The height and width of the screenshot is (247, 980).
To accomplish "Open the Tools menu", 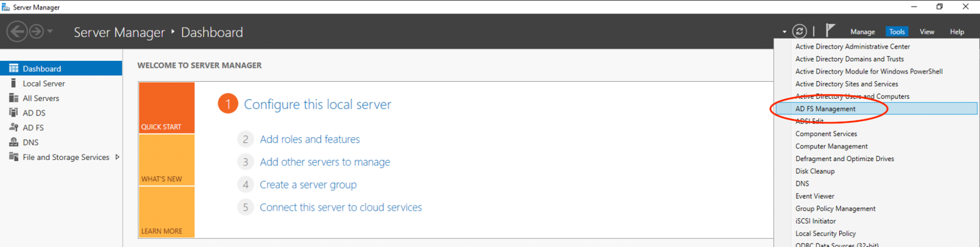I will click(897, 32).
